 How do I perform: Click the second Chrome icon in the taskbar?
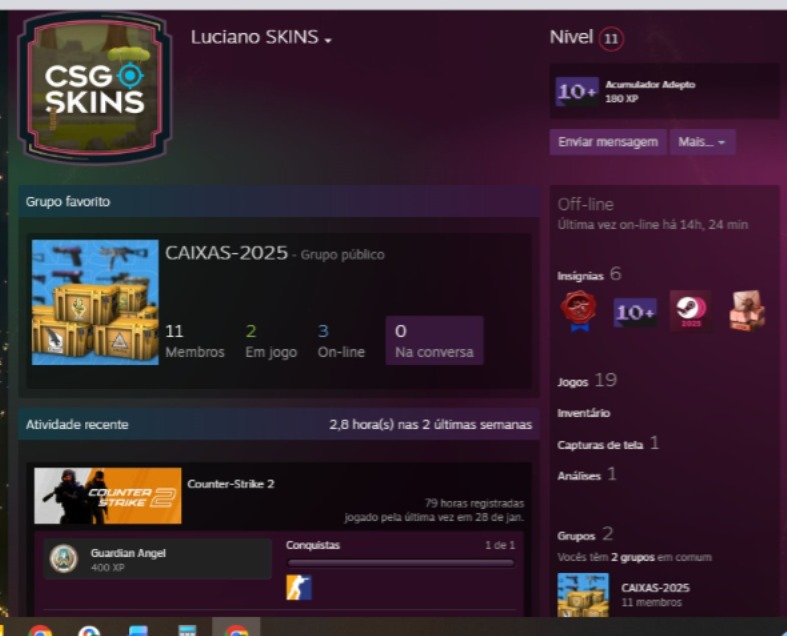89,630
